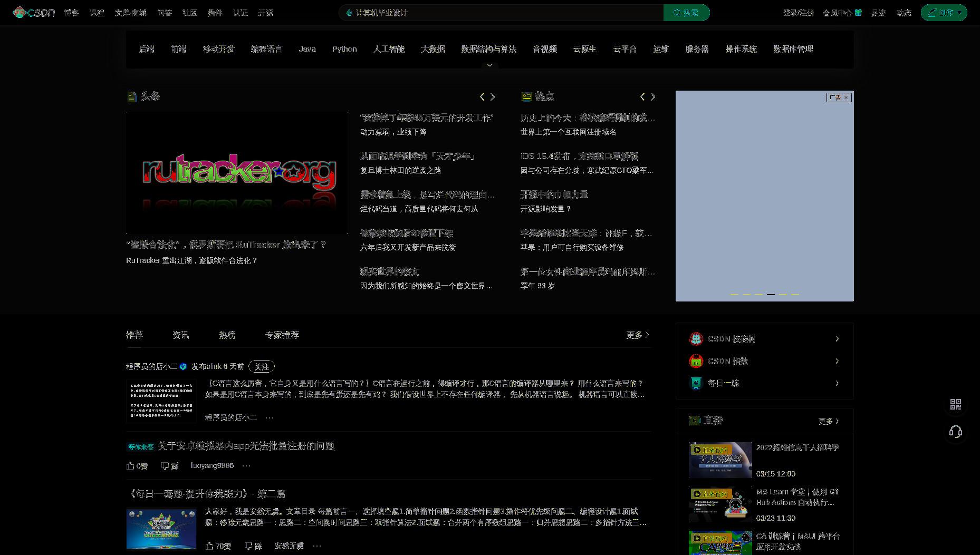Switch to the 热榜 feed tab

click(227, 335)
